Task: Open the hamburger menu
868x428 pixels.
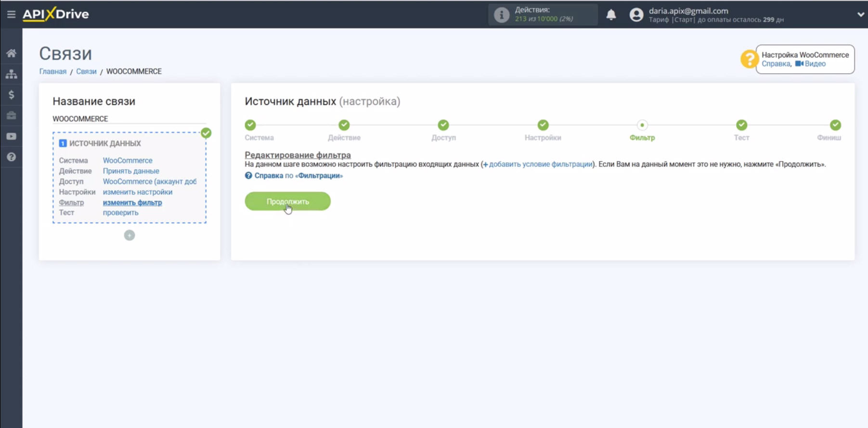Action: pyautogui.click(x=11, y=14)
